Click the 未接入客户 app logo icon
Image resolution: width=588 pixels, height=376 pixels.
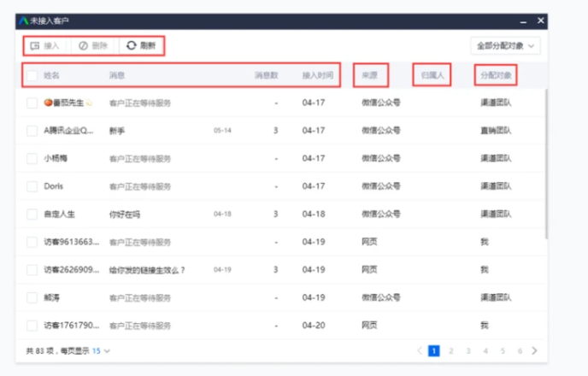click(24, 21)
